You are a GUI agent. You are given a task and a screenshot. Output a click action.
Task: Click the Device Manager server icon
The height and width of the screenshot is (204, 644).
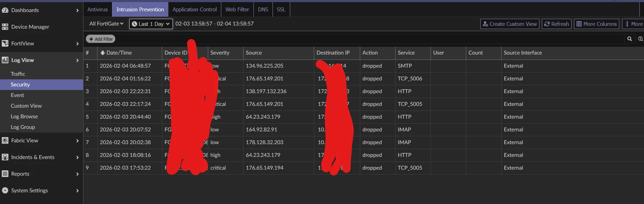click(5, 27)
